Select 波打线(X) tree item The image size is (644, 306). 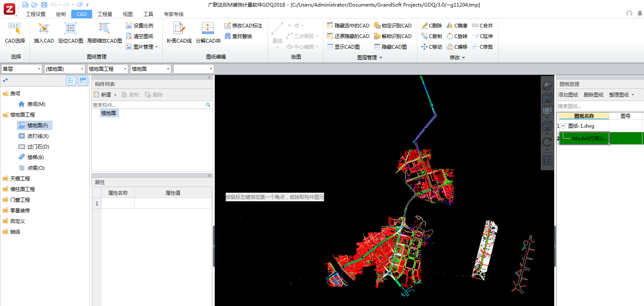(x=34, y=136)
